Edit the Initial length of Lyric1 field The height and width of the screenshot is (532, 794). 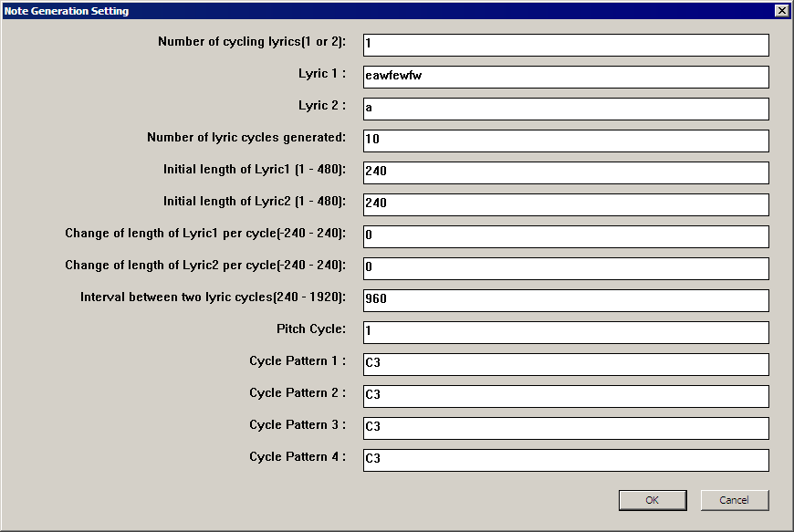566,172
